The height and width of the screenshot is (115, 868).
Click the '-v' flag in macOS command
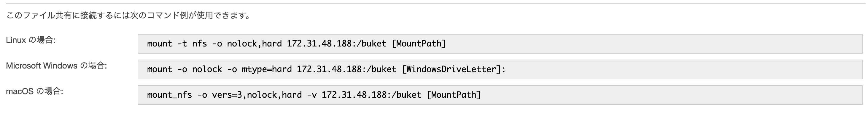pos(312,95)
